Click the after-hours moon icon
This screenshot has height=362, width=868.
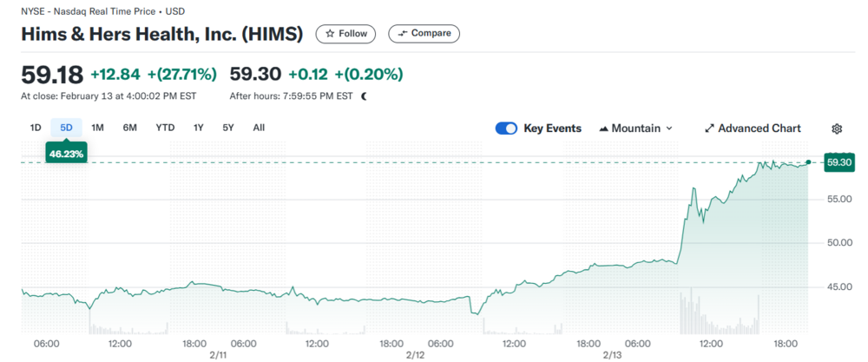pyautogui.click(x=364, y=96)
